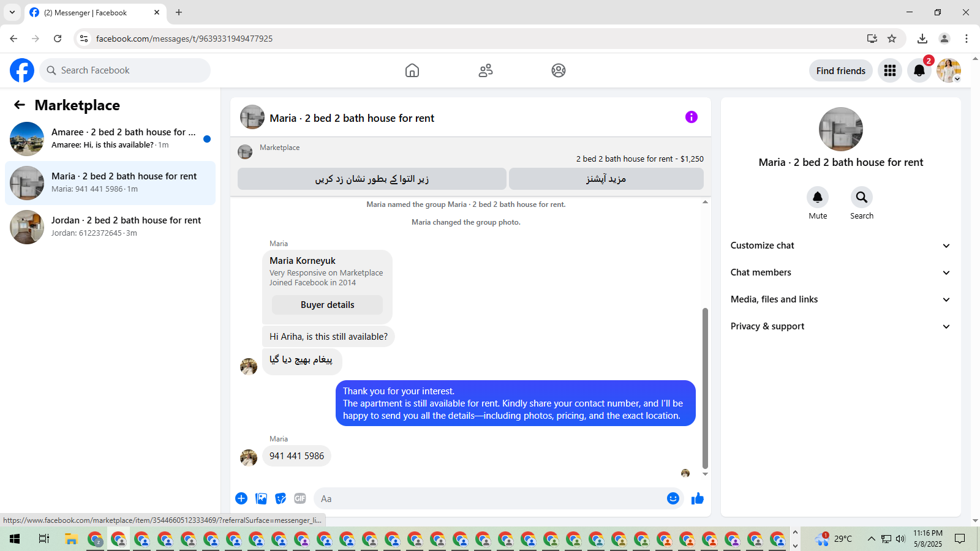
Task: Open the GIF picker
Action: pyautogui.click(x=300, y=498)
